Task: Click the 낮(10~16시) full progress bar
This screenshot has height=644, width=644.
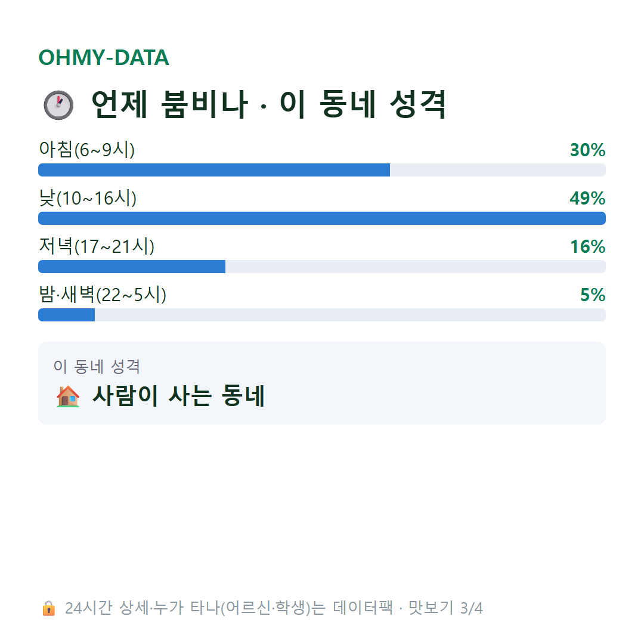Action: (x=322, y=218)
